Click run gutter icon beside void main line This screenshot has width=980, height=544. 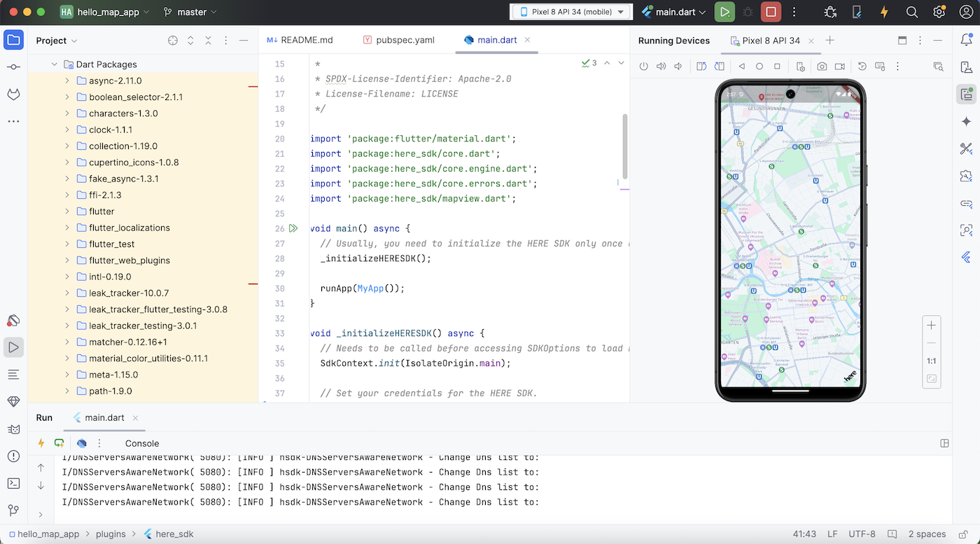293,228
